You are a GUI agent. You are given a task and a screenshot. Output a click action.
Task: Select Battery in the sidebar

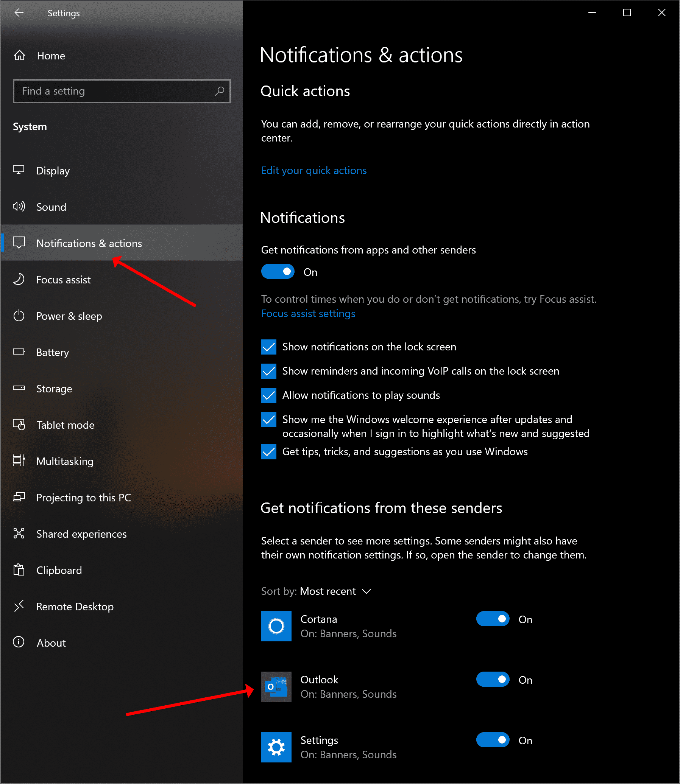[122, 352]
